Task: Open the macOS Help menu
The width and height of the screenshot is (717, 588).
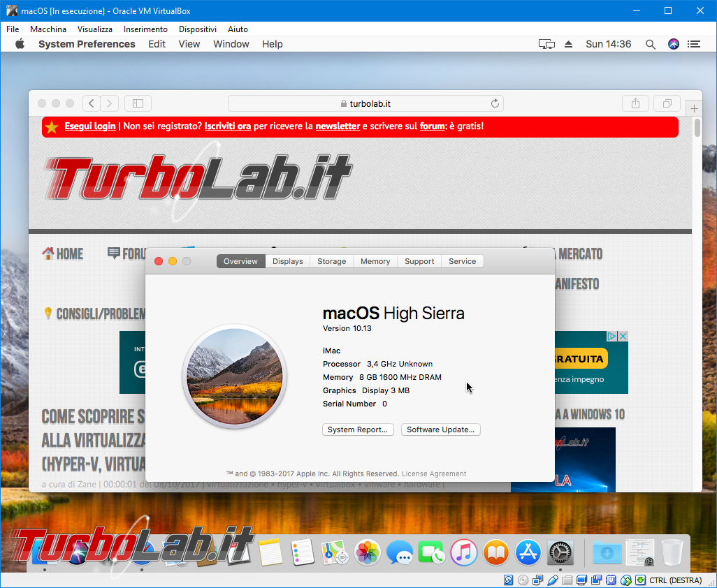Action: pyautogui.click(x=273, y=44)
